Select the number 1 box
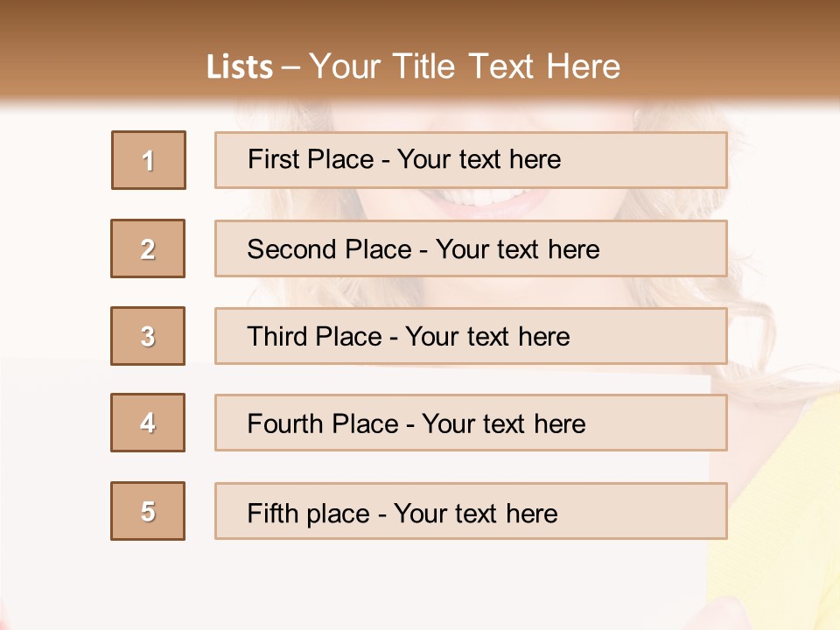Screen dimensions: 840x630 149,160
